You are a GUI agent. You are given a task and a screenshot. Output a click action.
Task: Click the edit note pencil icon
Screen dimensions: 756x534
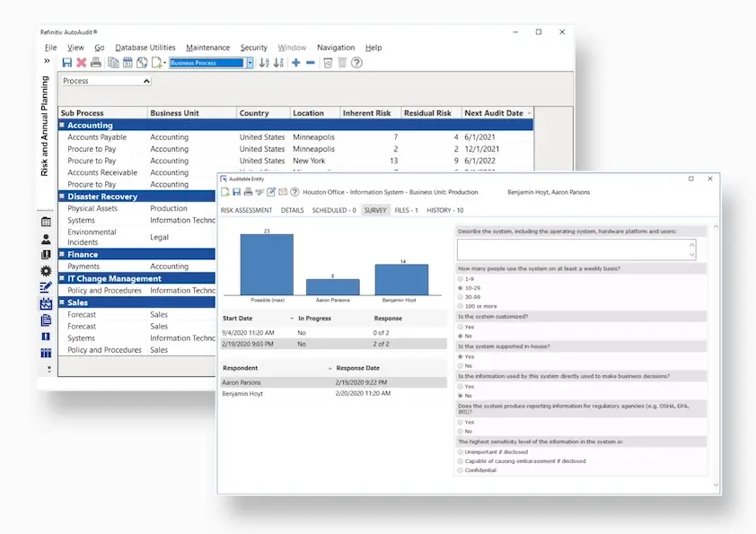coord(271,192)
